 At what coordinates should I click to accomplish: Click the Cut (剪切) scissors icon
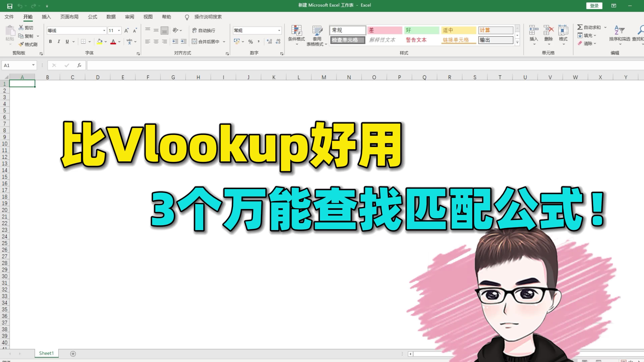point(21,27)
